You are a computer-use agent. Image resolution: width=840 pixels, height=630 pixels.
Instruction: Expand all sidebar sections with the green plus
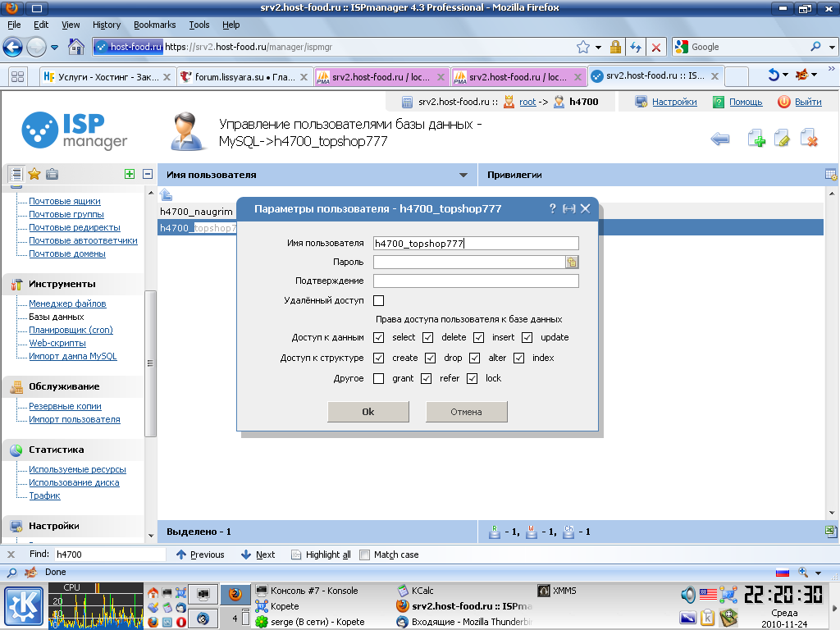[129, 174]
